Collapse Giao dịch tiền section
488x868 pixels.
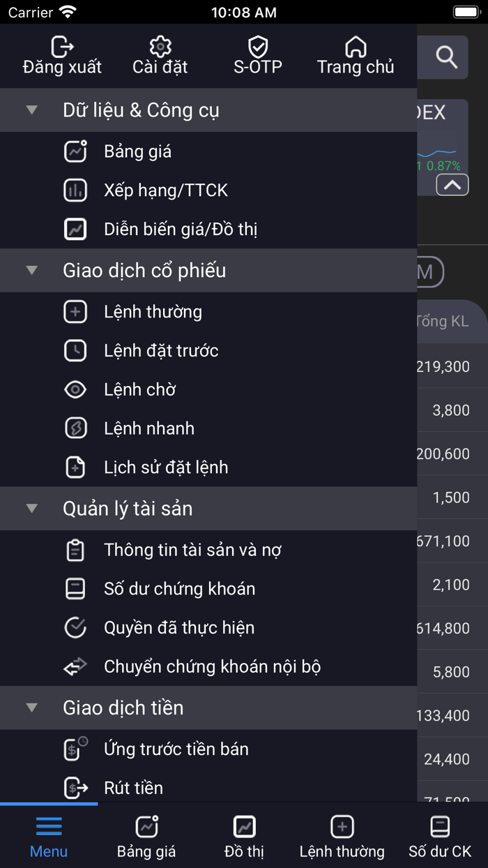[31, 707]
